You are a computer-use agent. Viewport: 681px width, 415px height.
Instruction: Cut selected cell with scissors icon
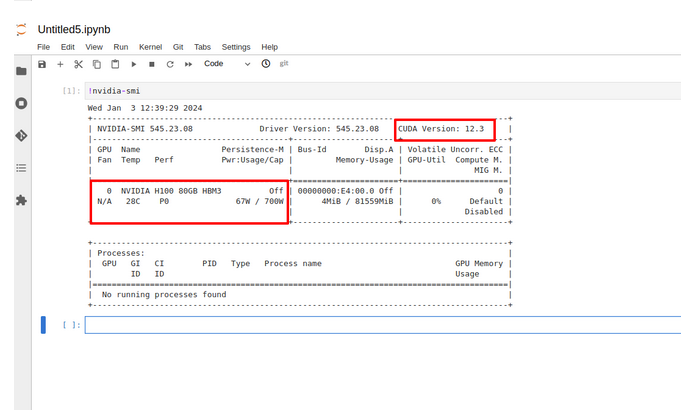click(78, 64)
